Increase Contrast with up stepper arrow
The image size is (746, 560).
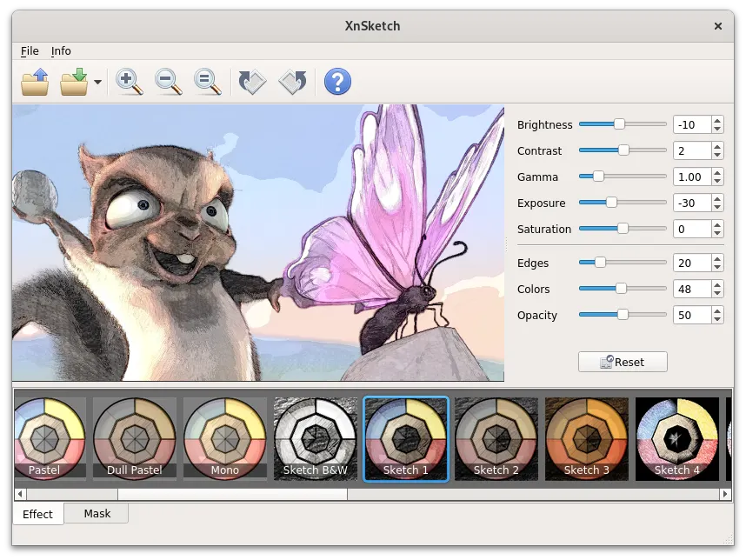click(717, 147)
